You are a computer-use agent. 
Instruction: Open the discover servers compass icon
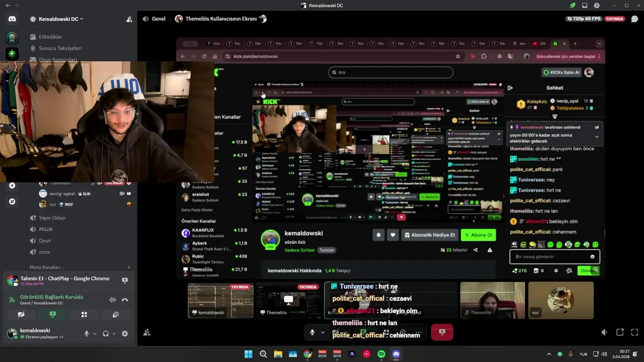[x=12, y=202]
